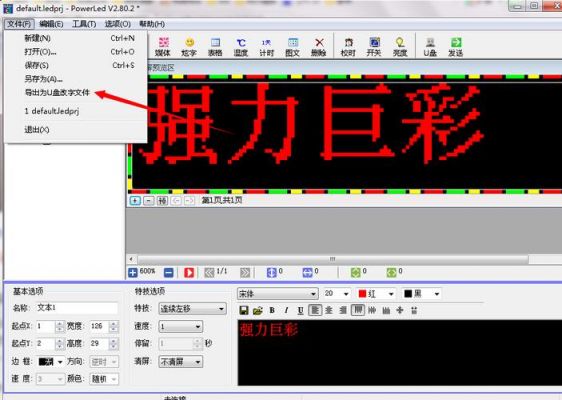This screenshot has height=400, width=562.
Task: Open the 工具(T) menu
Action: (x=84, y=24)
